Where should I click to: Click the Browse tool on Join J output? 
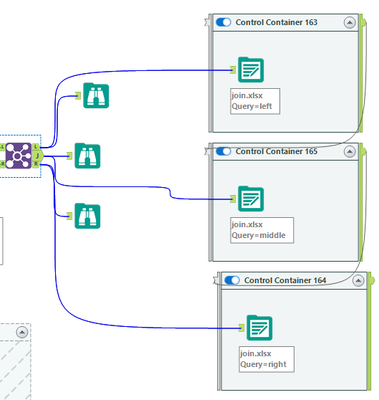click(x=87, y=156)
